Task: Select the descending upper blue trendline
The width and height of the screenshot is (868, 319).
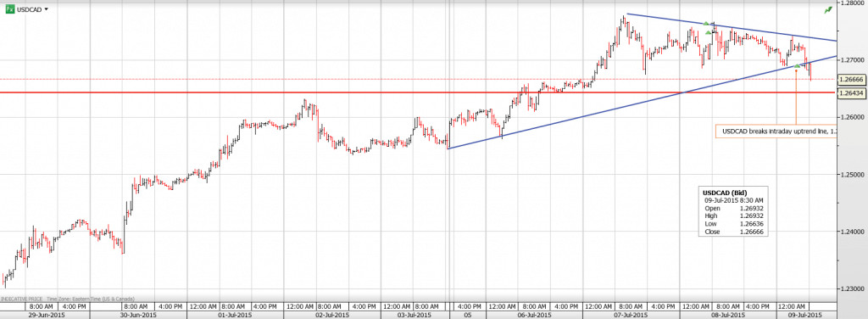Action: (731, 27)
